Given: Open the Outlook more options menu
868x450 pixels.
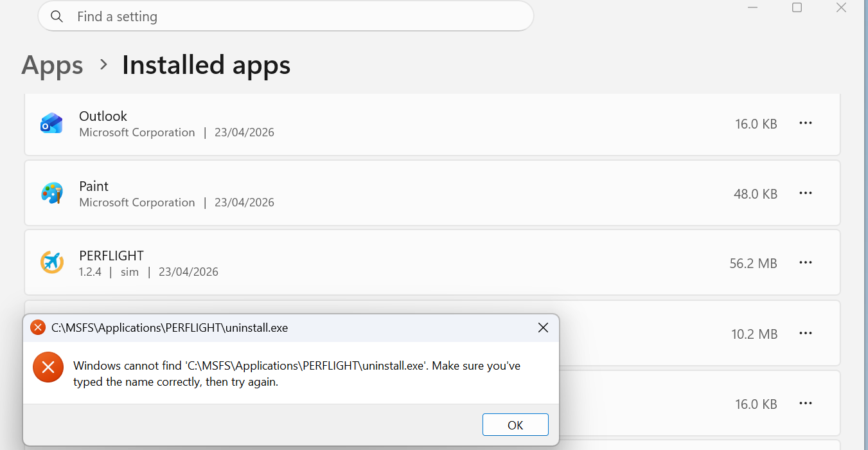Looking at the screenshot, I should click(806, 123).
